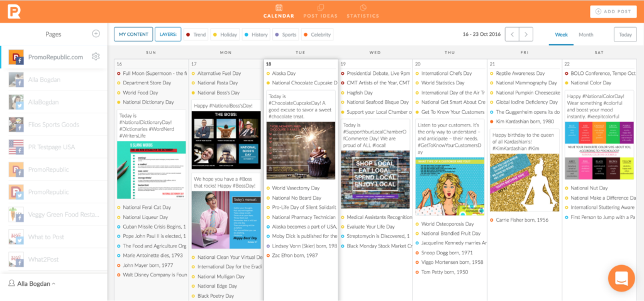Select the World Osteoporosis Day event

(x=445, y=224)
